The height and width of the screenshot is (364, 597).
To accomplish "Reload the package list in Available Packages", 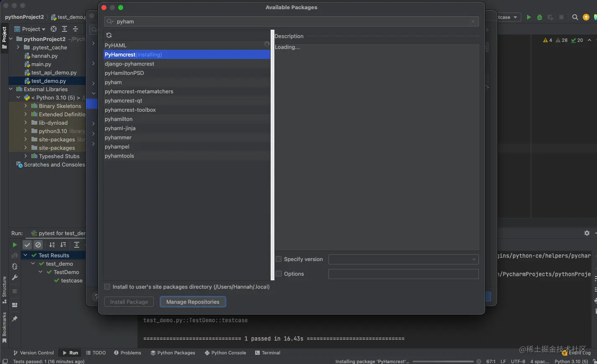I will point(109,36).
